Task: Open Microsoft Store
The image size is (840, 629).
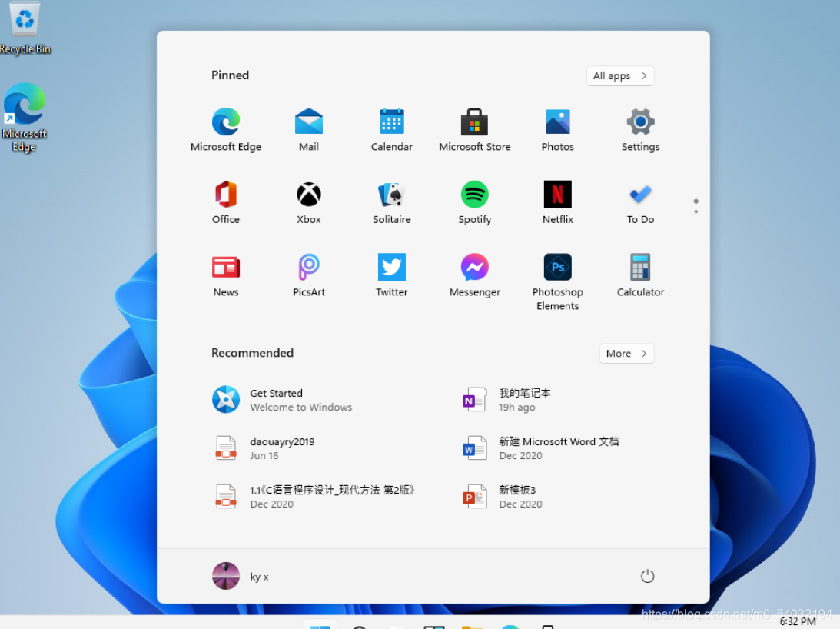Action: tap(475, 129)
